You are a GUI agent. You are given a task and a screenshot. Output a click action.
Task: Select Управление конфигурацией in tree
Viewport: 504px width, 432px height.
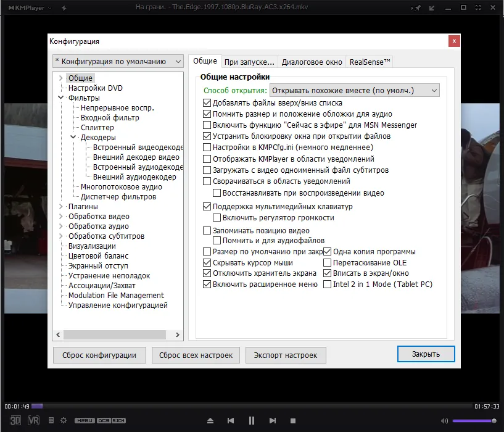click(118, 305)
